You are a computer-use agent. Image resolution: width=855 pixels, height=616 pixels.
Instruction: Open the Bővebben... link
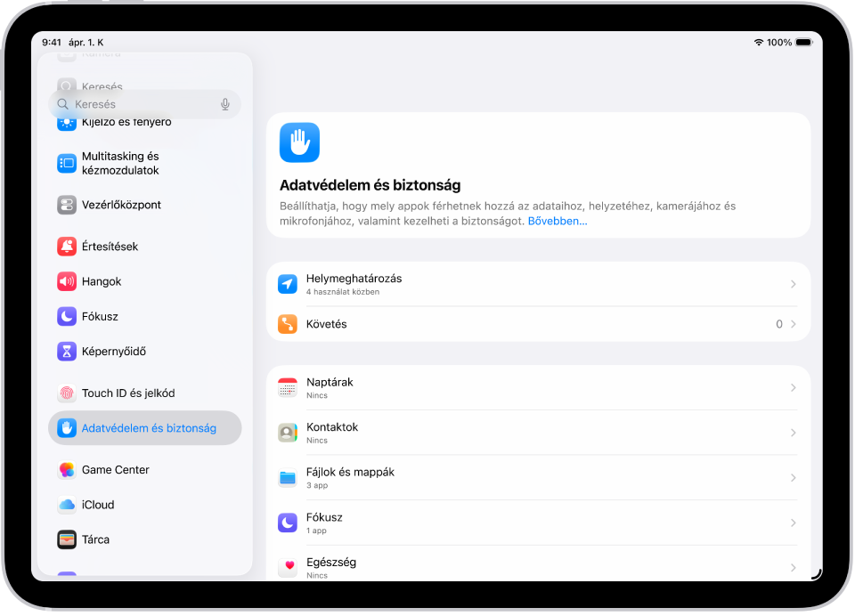coord(558,222)
